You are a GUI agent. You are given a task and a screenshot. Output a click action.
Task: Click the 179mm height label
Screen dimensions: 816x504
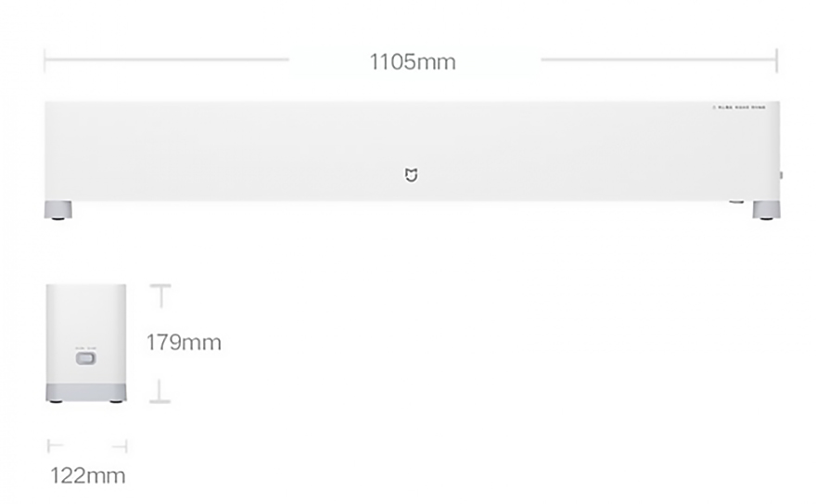point(184,343)
